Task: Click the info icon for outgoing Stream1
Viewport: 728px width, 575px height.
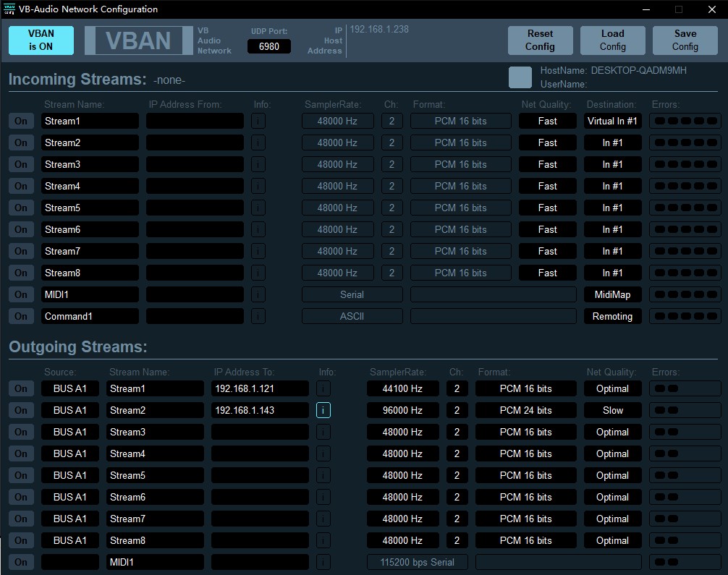Action: click(323, 388)
